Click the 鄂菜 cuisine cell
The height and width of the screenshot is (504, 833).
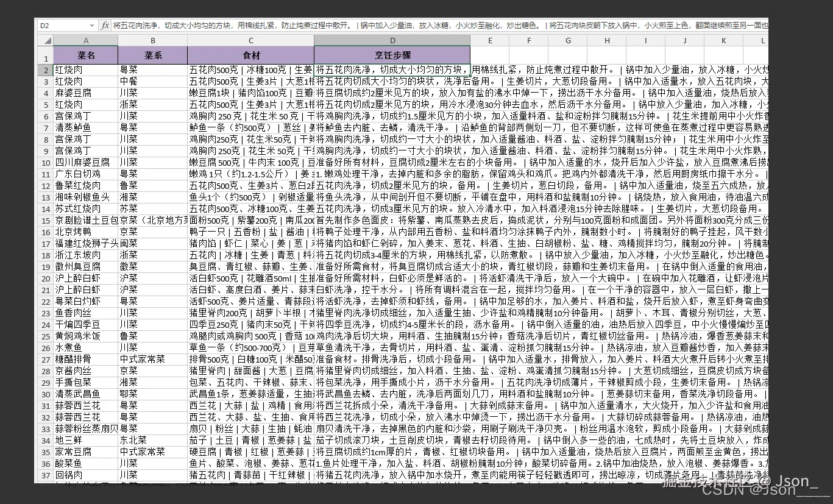coord(153,394)
